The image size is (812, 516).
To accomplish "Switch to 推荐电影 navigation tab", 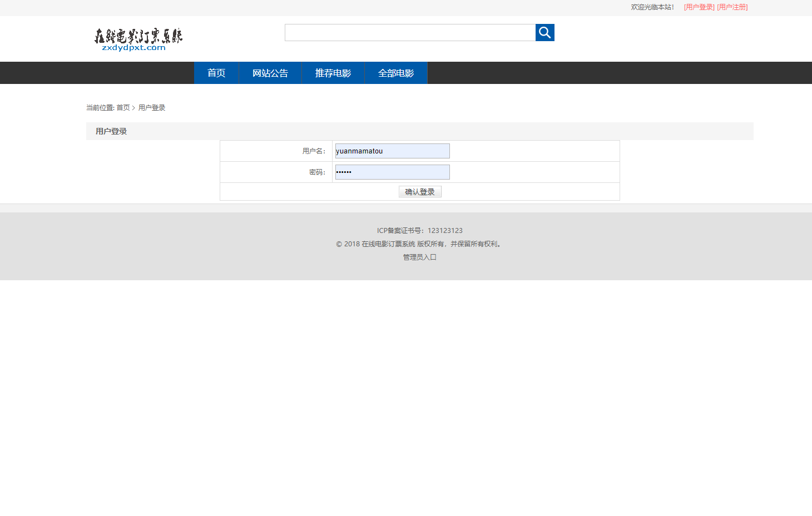I will 333,73.
